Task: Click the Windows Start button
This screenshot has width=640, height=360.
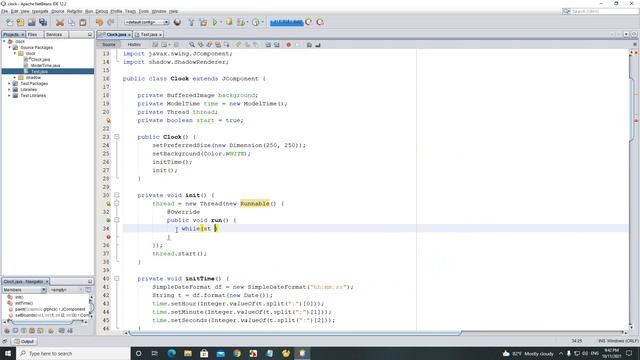Action: (x=8, y=353)
